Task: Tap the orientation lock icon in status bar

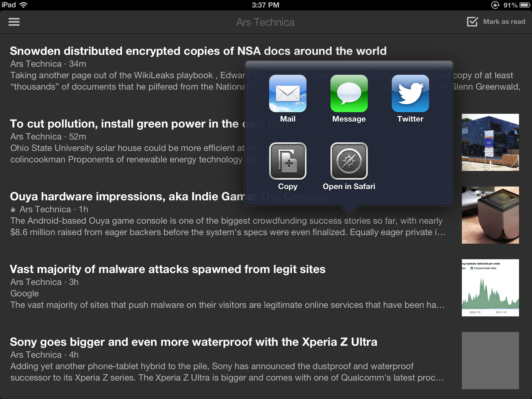Action: 496,5
